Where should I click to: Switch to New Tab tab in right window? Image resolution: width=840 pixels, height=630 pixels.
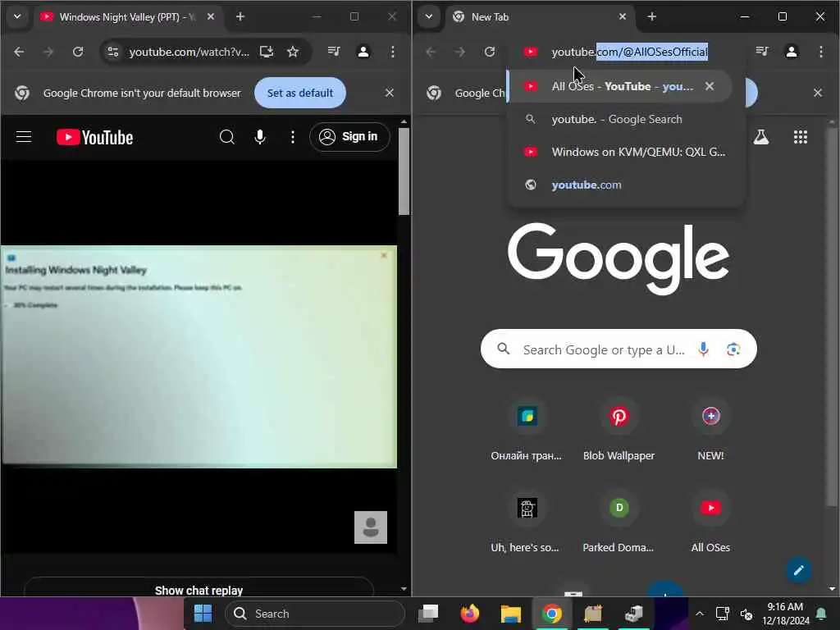pos(540,17)
